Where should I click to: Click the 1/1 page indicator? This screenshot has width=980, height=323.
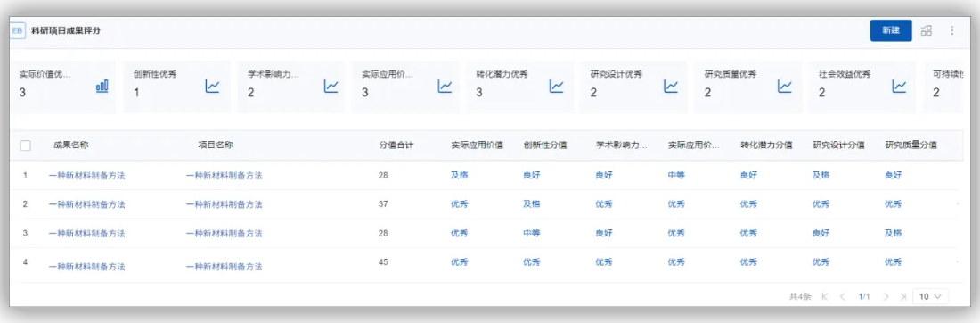click(x=864, y=297)
